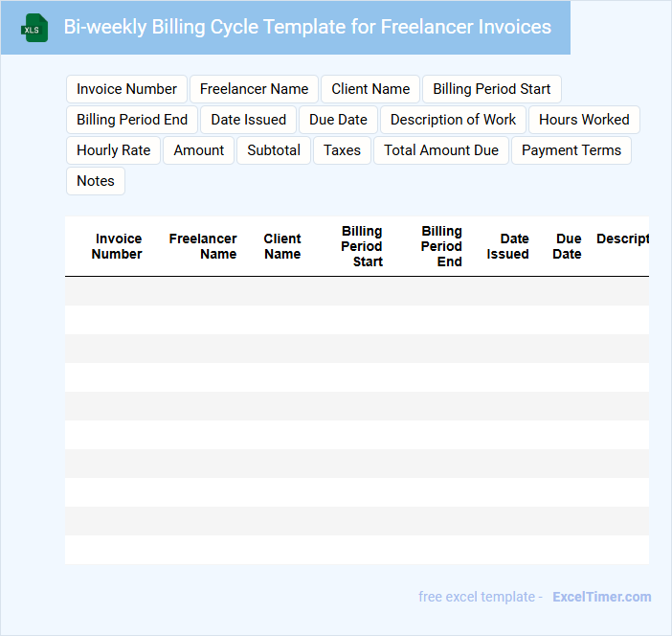Click the Invoice Number column header
The width and height of the screenshot is (672, 636).
(117, 246)
